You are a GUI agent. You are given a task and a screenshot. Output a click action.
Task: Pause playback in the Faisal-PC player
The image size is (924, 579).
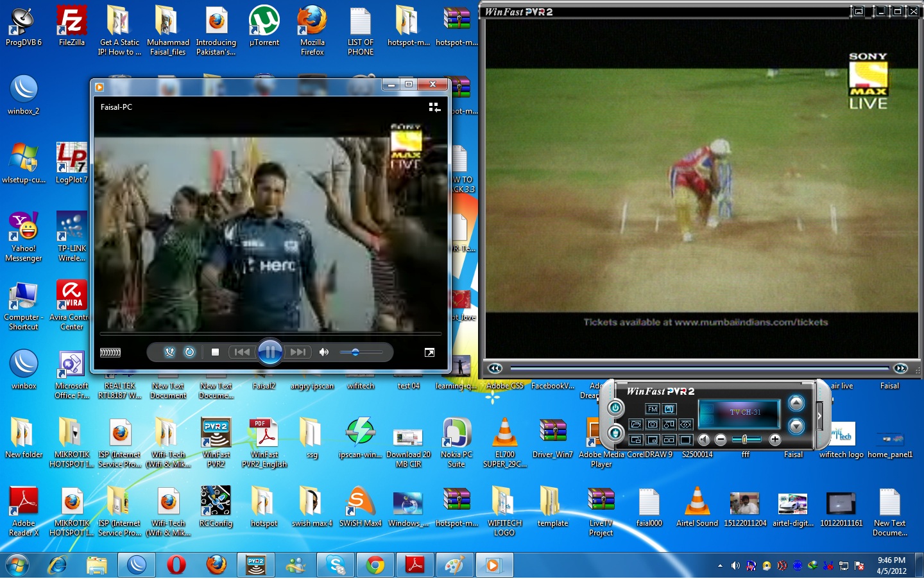(271, 353)
